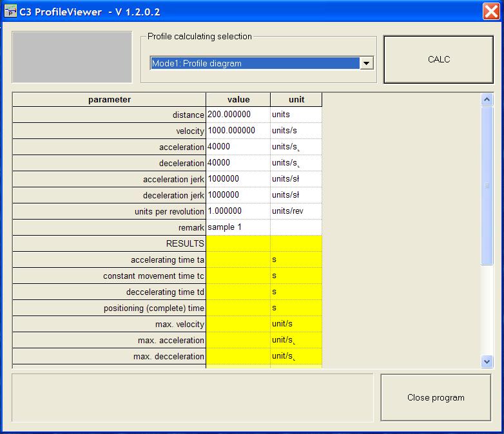Click the deccelerating time td label
This screenshot has height=434, width=504.
(110, 292)
